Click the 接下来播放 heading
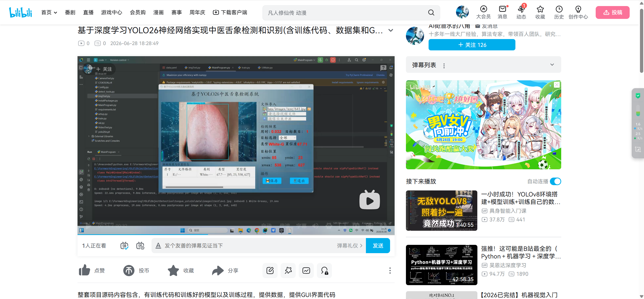 point(421,181)
